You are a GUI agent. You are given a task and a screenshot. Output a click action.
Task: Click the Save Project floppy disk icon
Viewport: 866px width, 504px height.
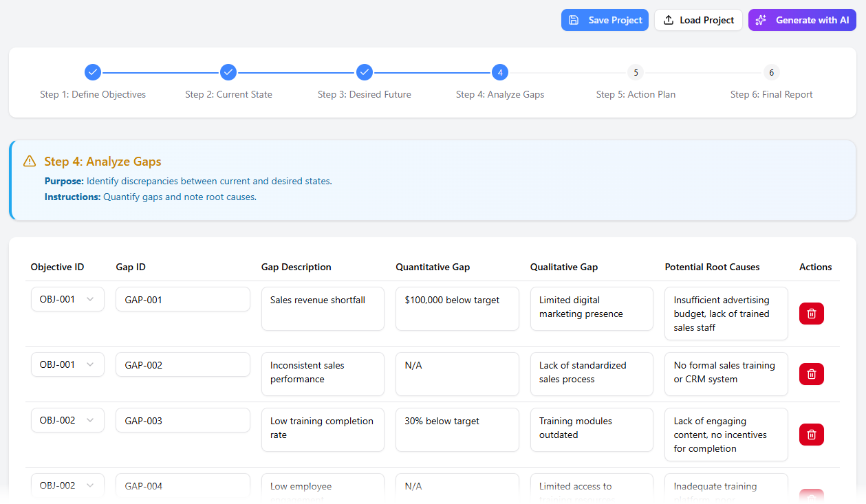[574, 20]
